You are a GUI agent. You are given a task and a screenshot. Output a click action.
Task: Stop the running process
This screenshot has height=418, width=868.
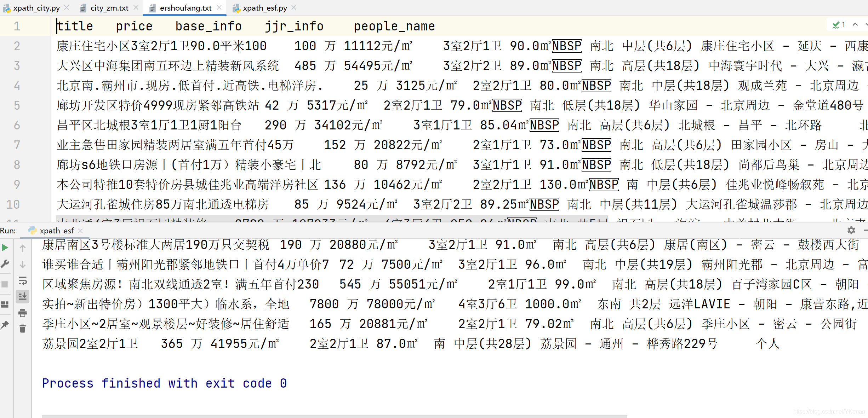coord(5,284)
